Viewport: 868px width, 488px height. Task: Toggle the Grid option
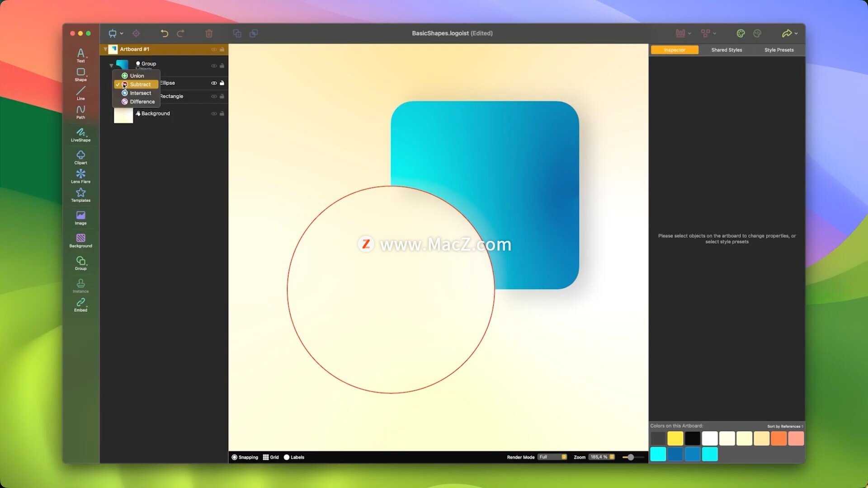[270, 457]
